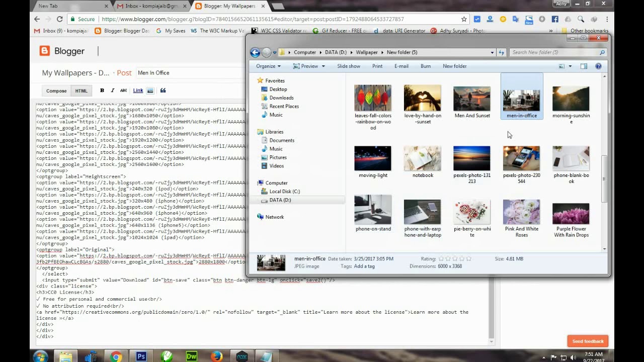Click Burn in Explorer toolbar
644x362 pixels.
point(426,66)
